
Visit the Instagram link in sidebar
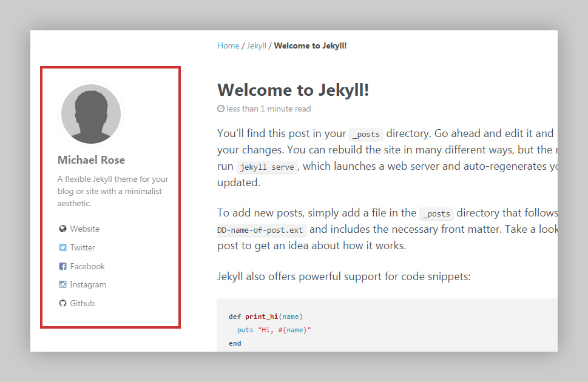88,284
